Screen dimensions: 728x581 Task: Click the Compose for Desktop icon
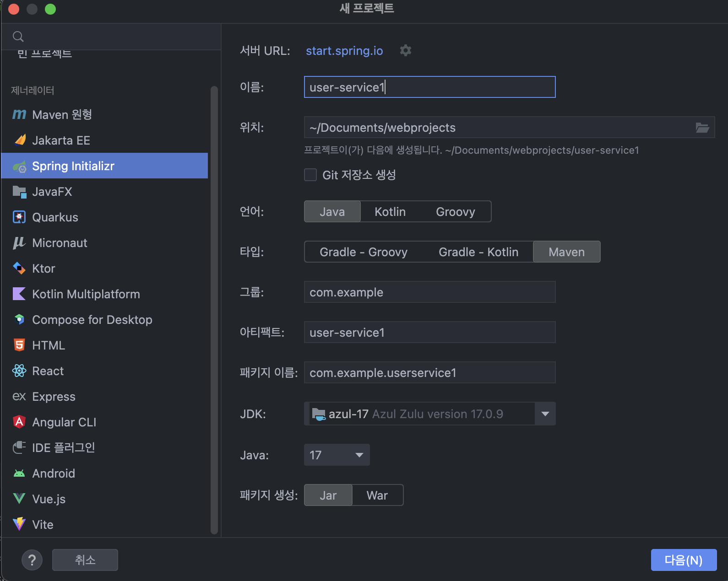tap(19, 320)
